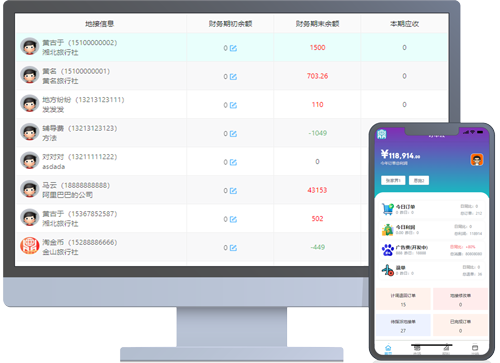The width and height of the screenshot is (500, 363).
Task: Click the blue paw 广告费 icon
Action: [388, 250]
